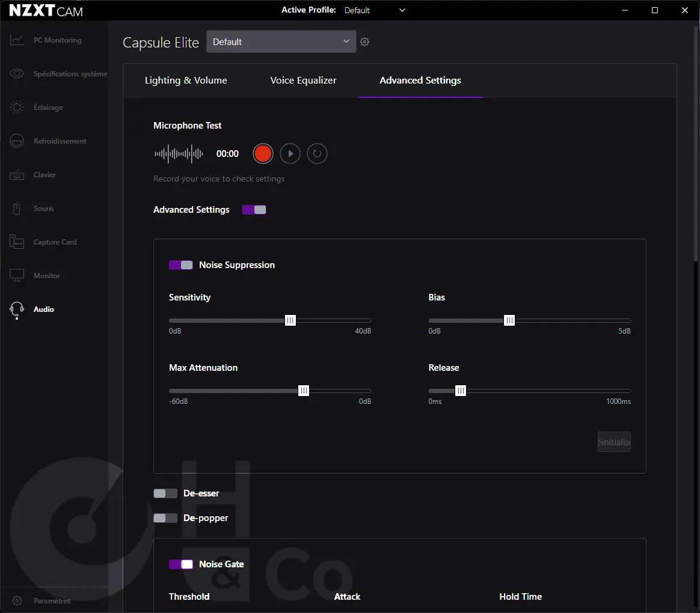700x613 pixels.
Task: Toggle the Advanced Settings switch
Action: click(254, 210)
